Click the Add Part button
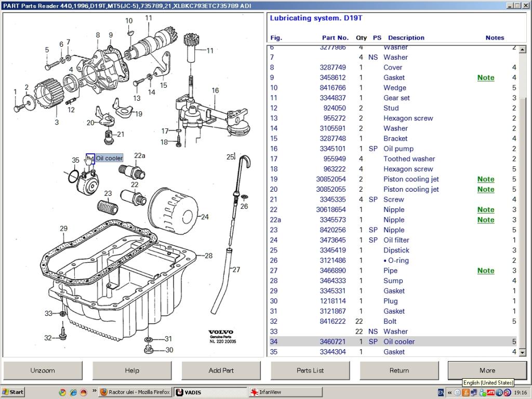 click(221, 370)
